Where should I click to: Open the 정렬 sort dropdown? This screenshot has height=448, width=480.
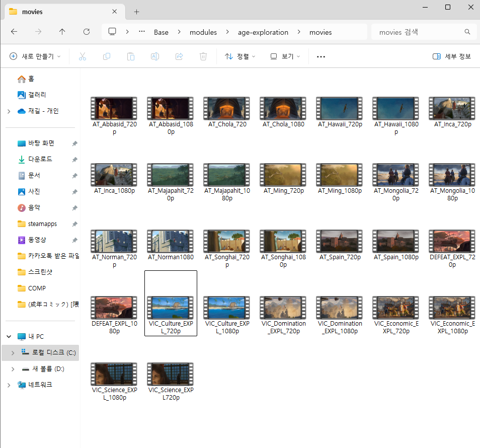click(x=240, y=56)
